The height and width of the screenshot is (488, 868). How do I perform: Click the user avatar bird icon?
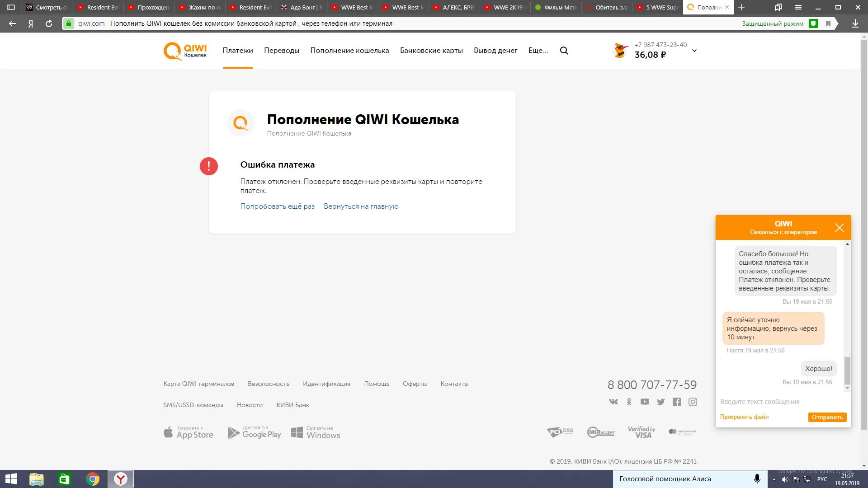click(x=621, y=50)
